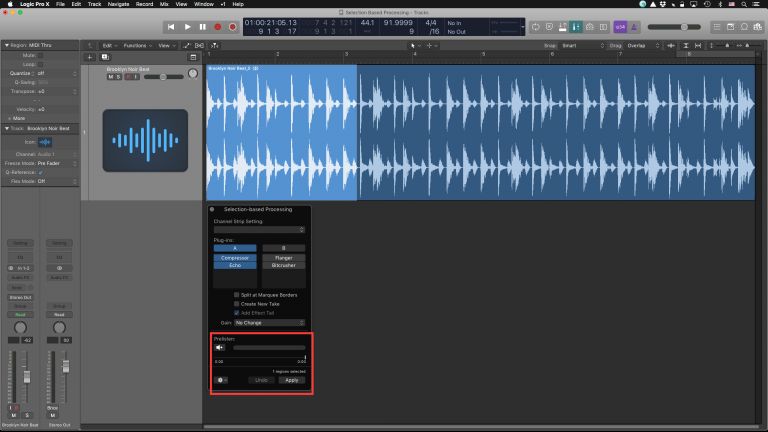Screen dimensions: 768x432
Task: Toggle the Metronome click icon
Action: click(x=634, y=27)
